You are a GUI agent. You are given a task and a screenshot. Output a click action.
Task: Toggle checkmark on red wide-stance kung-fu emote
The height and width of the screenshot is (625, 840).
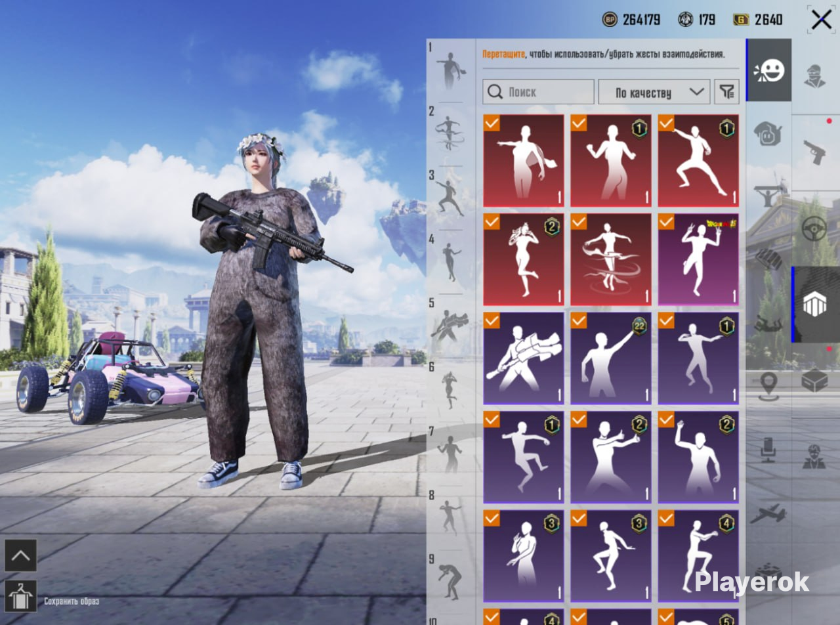tap(666, 123)
